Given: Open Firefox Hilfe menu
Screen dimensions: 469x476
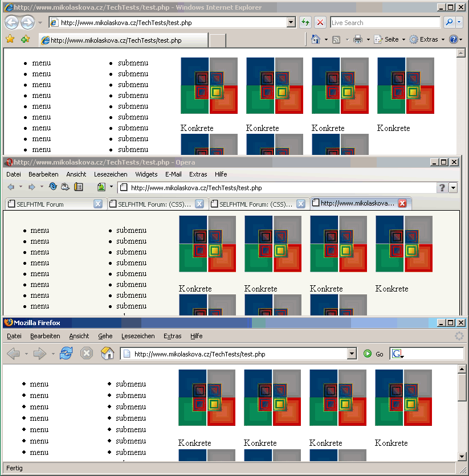Looking at the screenshot, I should click(x=196, y=336).
